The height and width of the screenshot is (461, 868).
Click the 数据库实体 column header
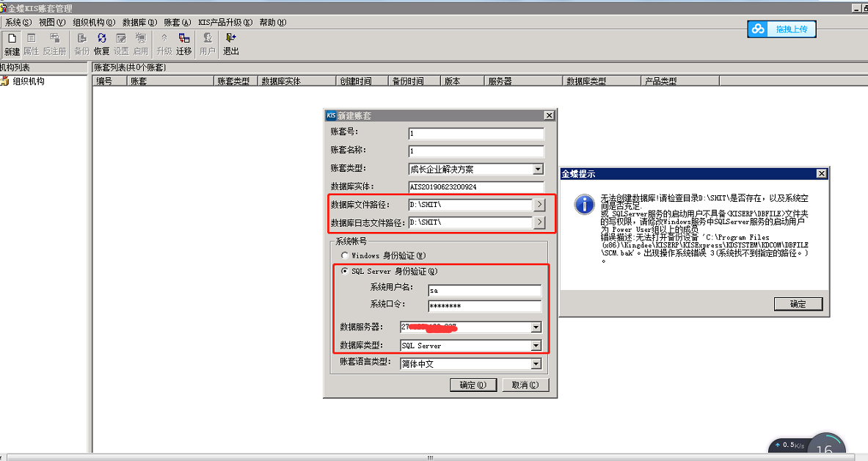tap(296, 81)
